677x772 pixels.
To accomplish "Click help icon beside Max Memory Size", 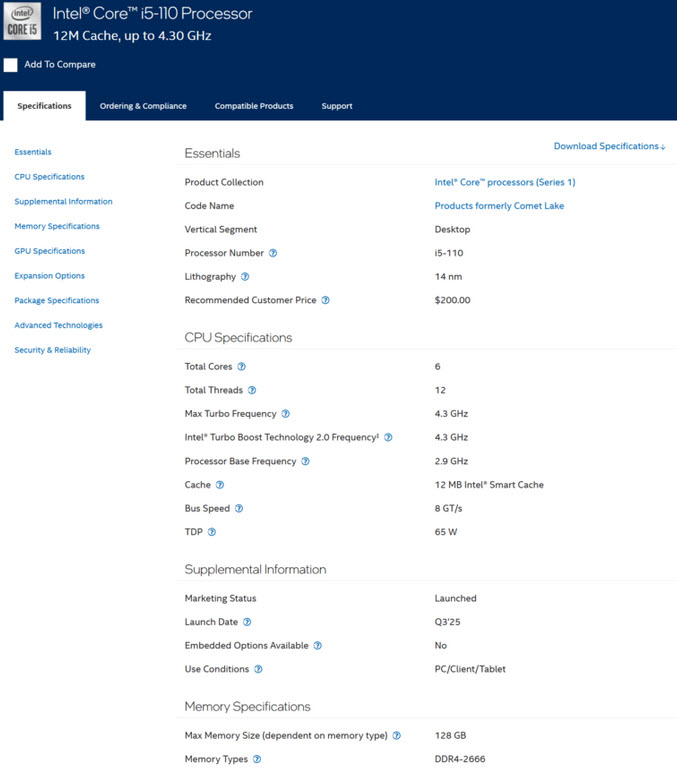I will tap(397, 736).
